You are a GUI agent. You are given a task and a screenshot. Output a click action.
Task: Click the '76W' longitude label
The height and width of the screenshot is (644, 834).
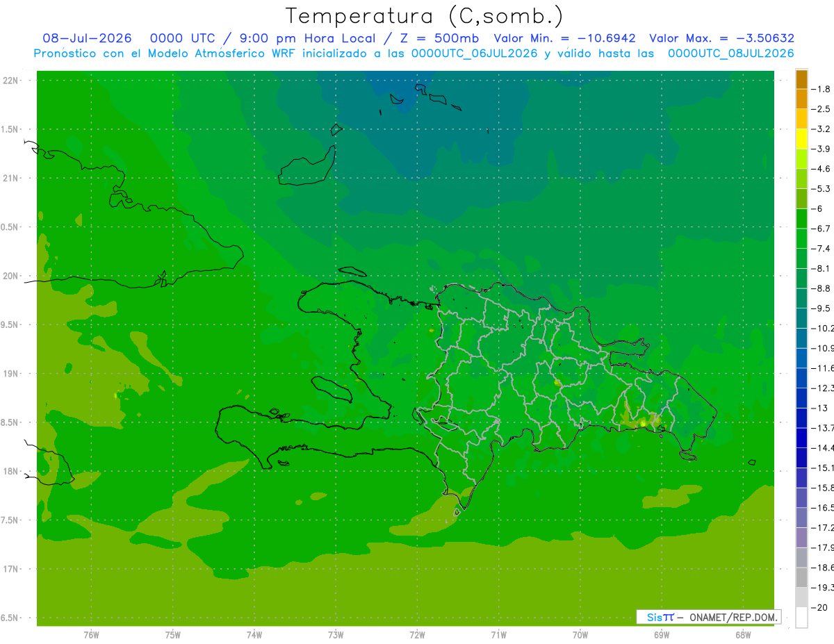point(91,634)
